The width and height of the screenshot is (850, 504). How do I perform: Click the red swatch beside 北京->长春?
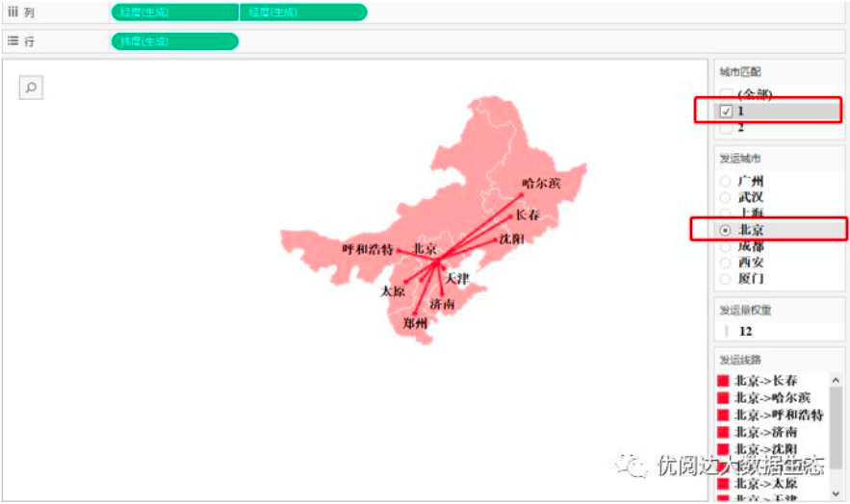pos(723,381)
